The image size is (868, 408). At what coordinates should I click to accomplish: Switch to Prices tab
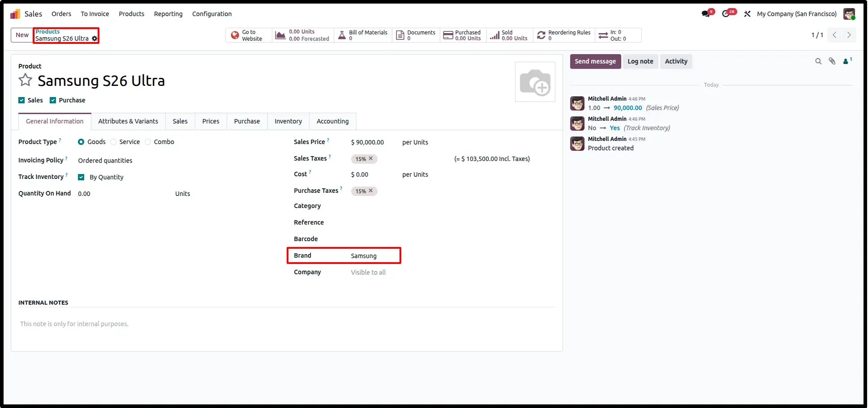(211, 121)
